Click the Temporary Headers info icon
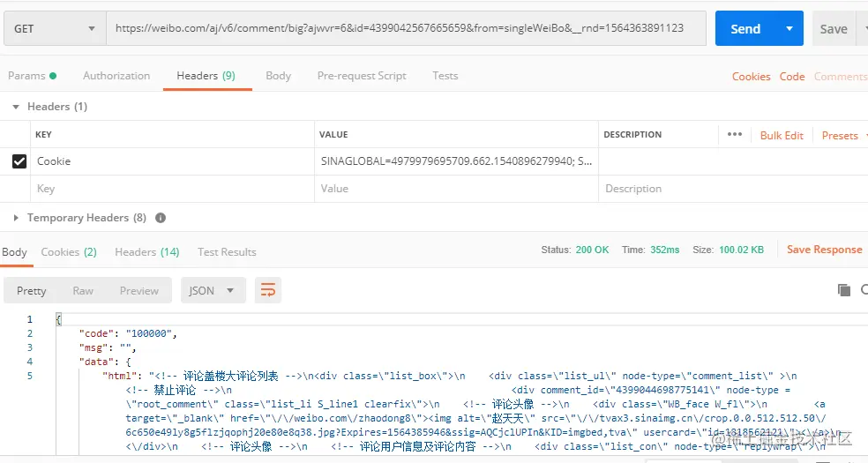 tap(161, 218)
